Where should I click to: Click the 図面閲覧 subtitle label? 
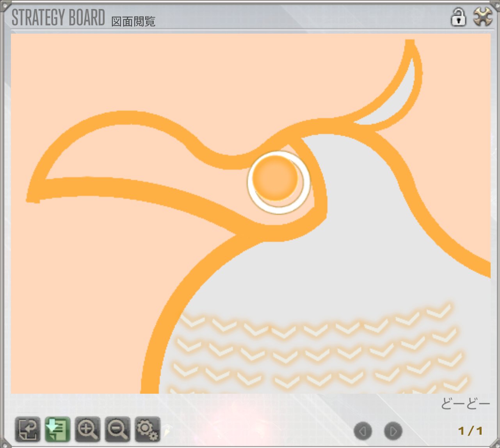pyautogui.click(x=133, y=21)
